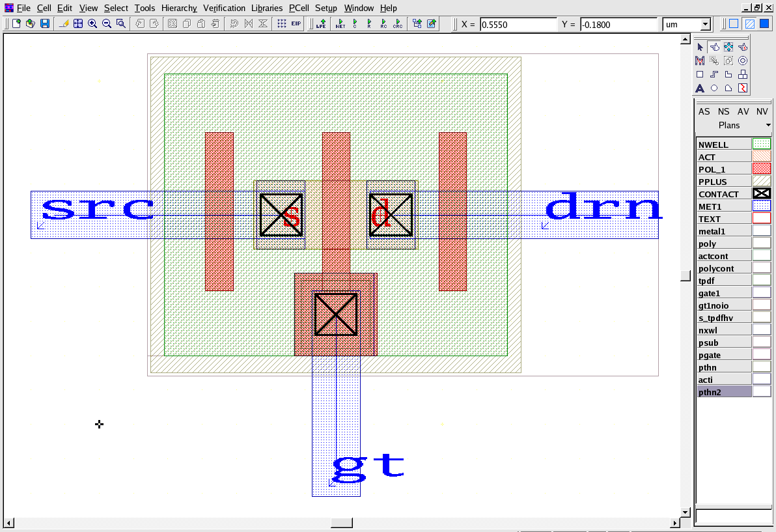Run the LPE extraction tool
Image resolution: width=776 pixels, height=532 pixels.
click(321, 24)
